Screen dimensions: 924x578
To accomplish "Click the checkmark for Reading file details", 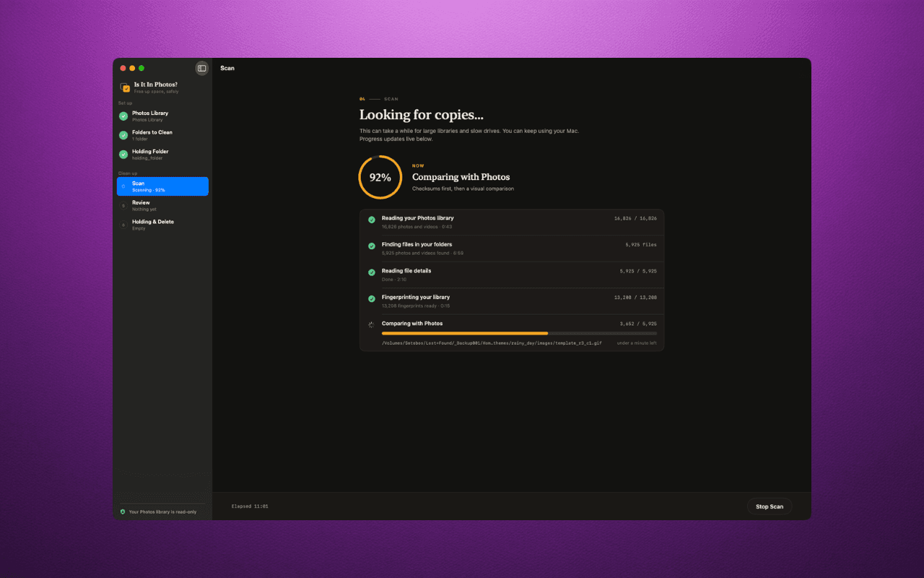I will pyautogui.click(x=372, y=272).
